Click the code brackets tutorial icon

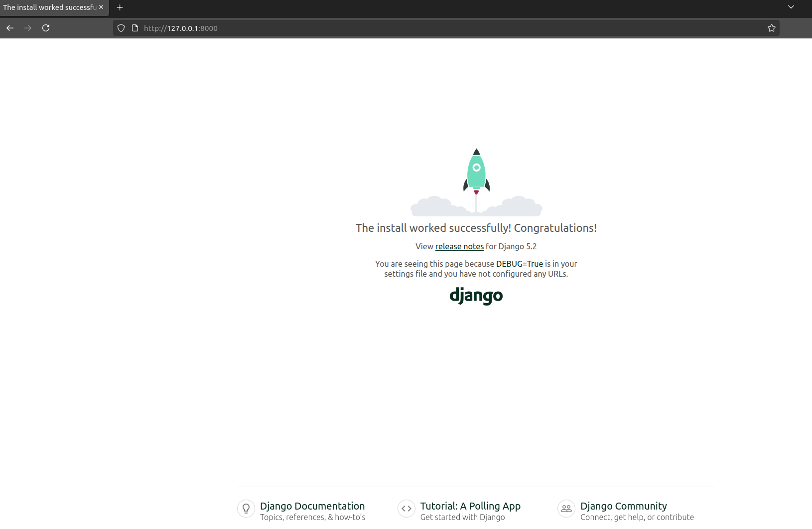click(x=406, y=509)
